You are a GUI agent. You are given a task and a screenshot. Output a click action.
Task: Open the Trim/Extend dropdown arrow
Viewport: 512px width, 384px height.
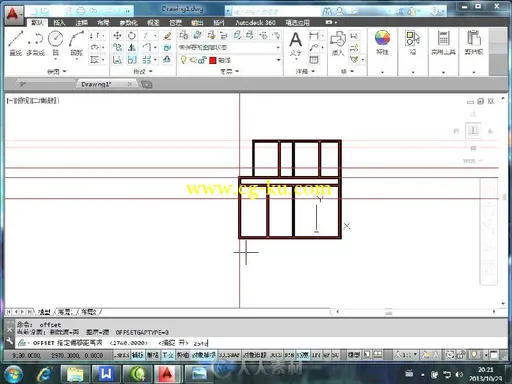point(155,35)
